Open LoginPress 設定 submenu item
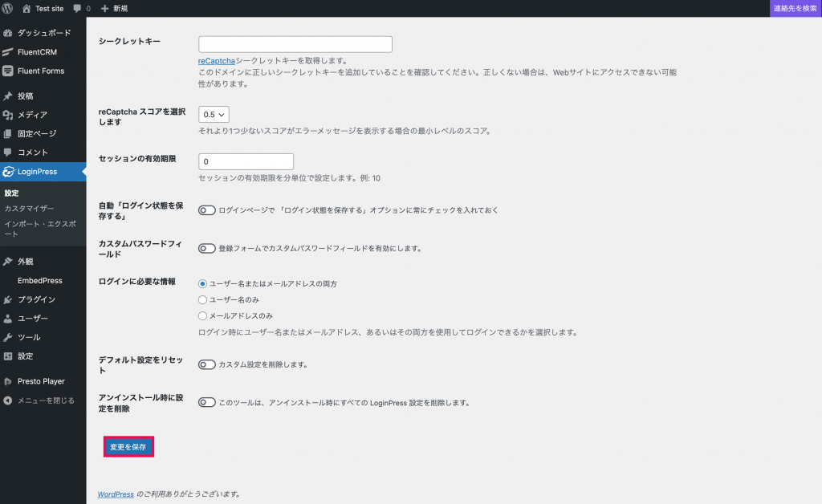This screenshot has width=822, height=504. (x=11, y=193)
